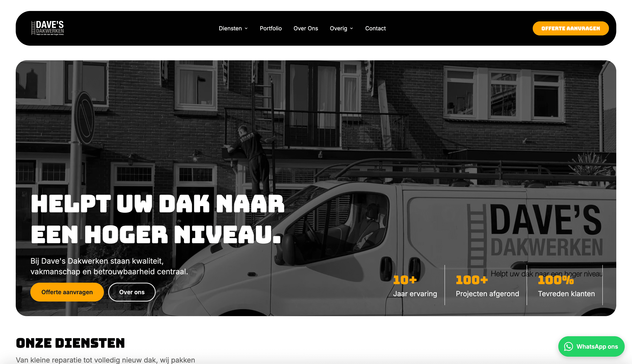This screenshot has height=364, width=632.
Task: Click the 100% Tevreden klanten stat
Action: coord(566,286)
